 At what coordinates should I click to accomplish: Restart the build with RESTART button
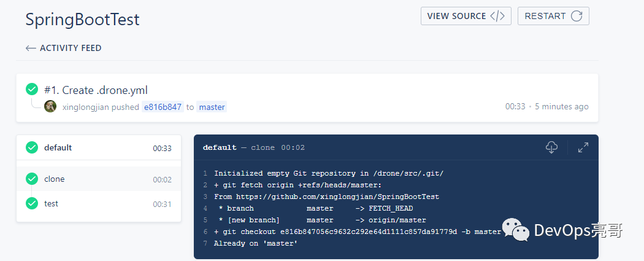[553, 16]
